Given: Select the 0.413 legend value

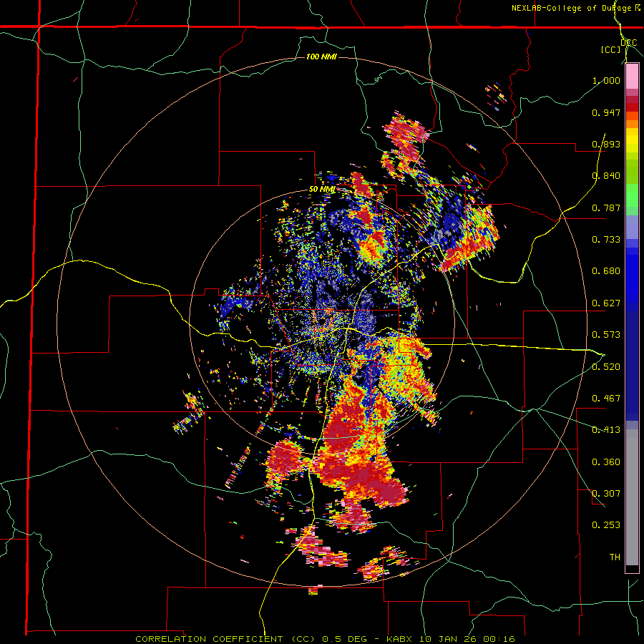Looking at the screenshot, I should pyautogui.click(x=606, y=430).
